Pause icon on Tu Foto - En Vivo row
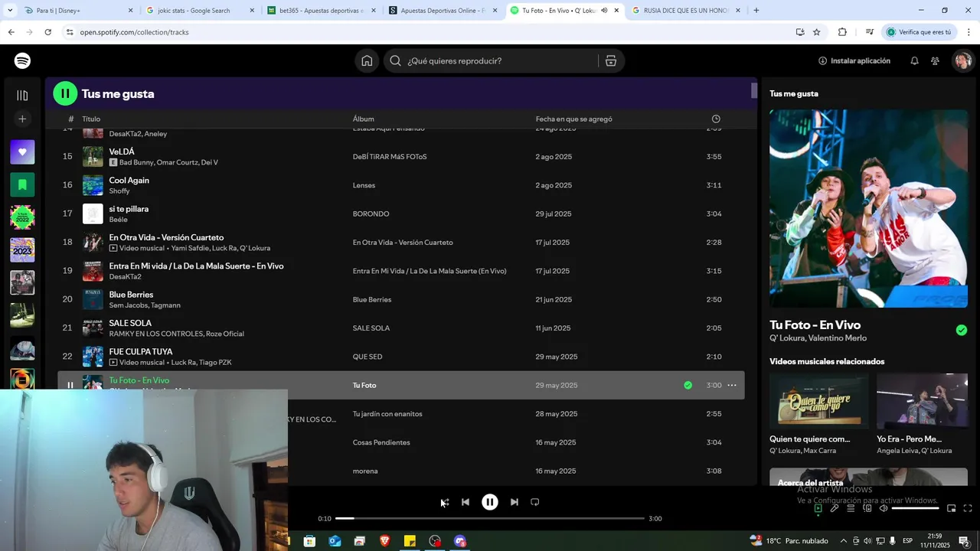980x551 pixels. [70, 385]
